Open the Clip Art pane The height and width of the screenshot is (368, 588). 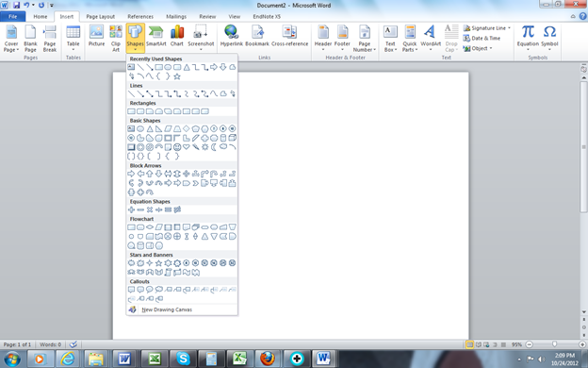coord(116,38)
